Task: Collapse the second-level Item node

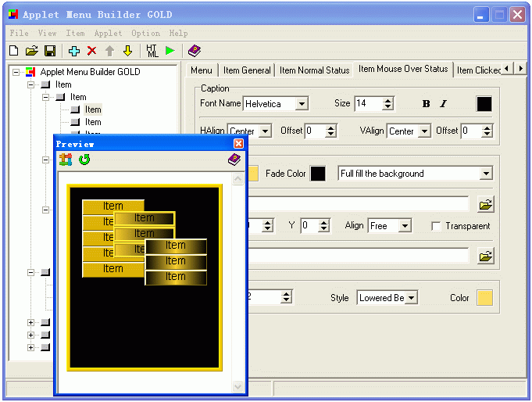Action: (x=45, y=97)
